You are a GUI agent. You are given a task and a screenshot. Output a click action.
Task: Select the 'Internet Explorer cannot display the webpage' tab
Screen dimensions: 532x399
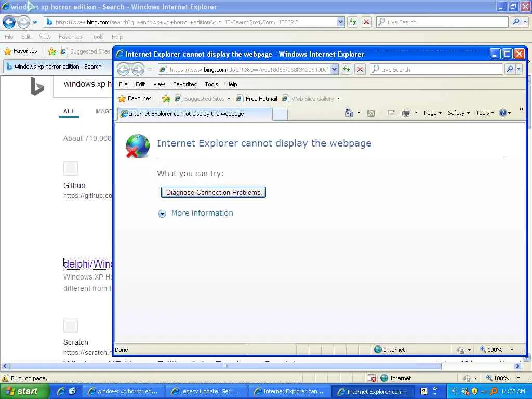click(194, 114)
